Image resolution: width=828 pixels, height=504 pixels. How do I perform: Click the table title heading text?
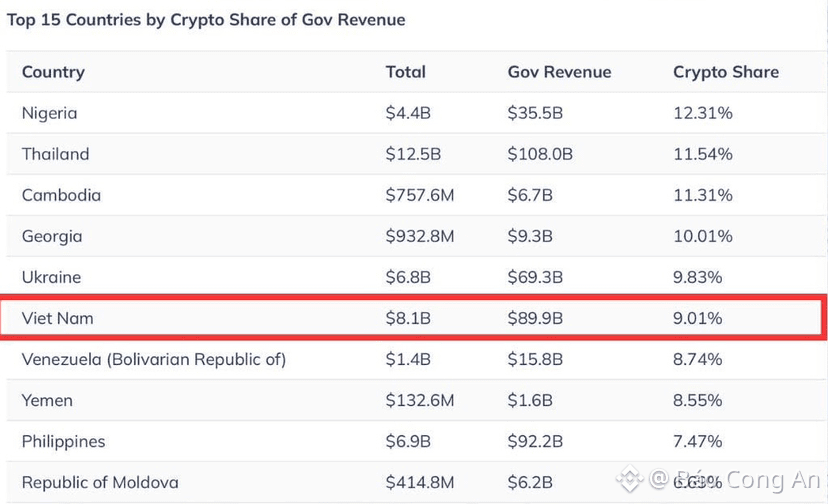tap(206, 20)
